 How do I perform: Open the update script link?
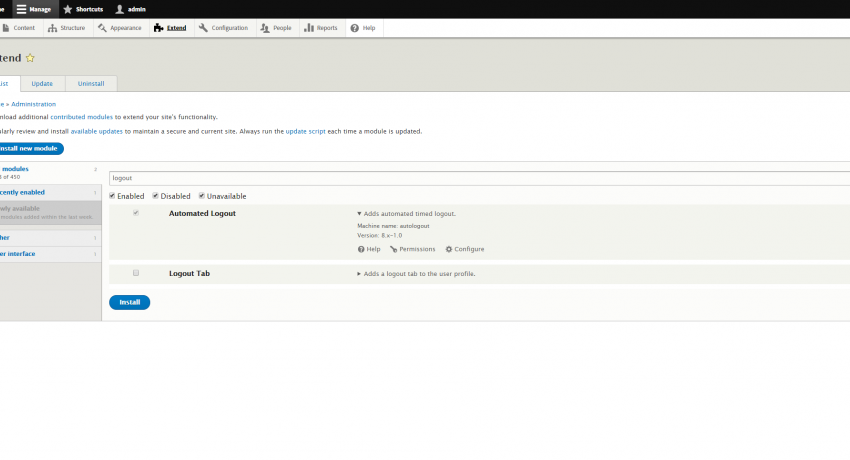[x=306, y=131]
